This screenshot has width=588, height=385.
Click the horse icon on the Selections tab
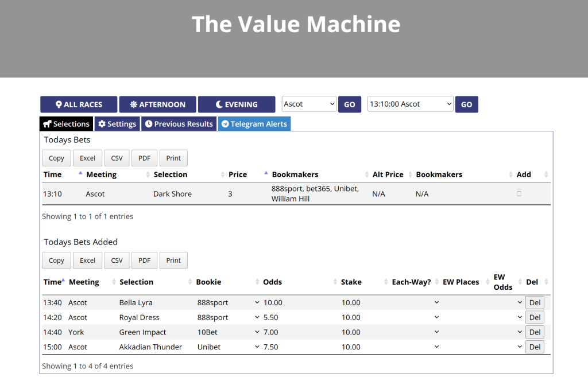(x=48, y=123)
